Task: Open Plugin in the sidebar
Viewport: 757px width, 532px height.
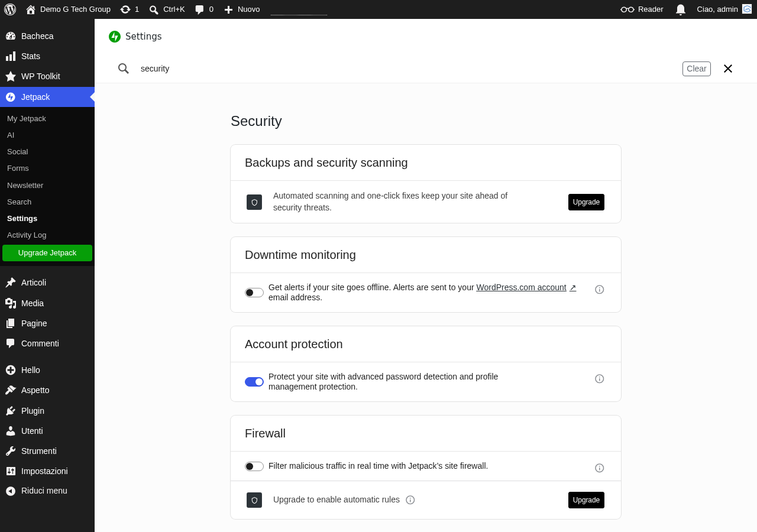Action: click(47, 411)
